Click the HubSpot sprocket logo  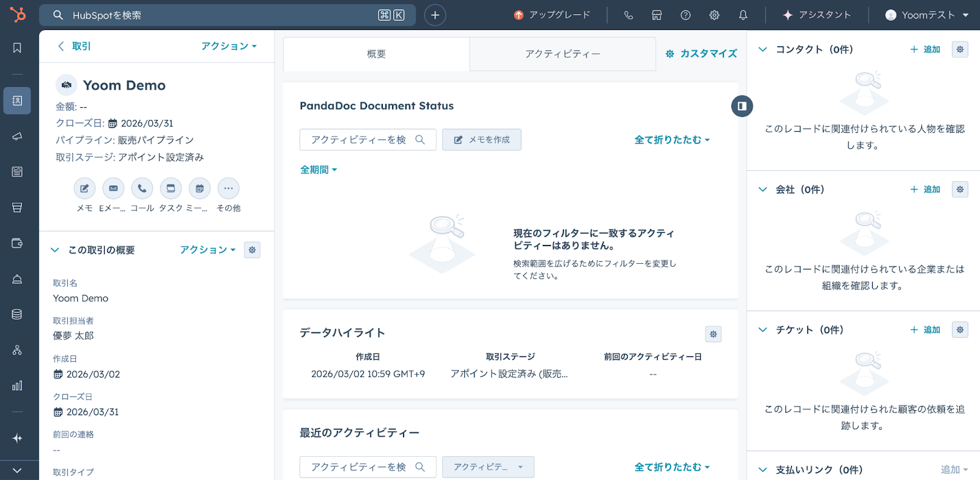click(x=18, y=15)
